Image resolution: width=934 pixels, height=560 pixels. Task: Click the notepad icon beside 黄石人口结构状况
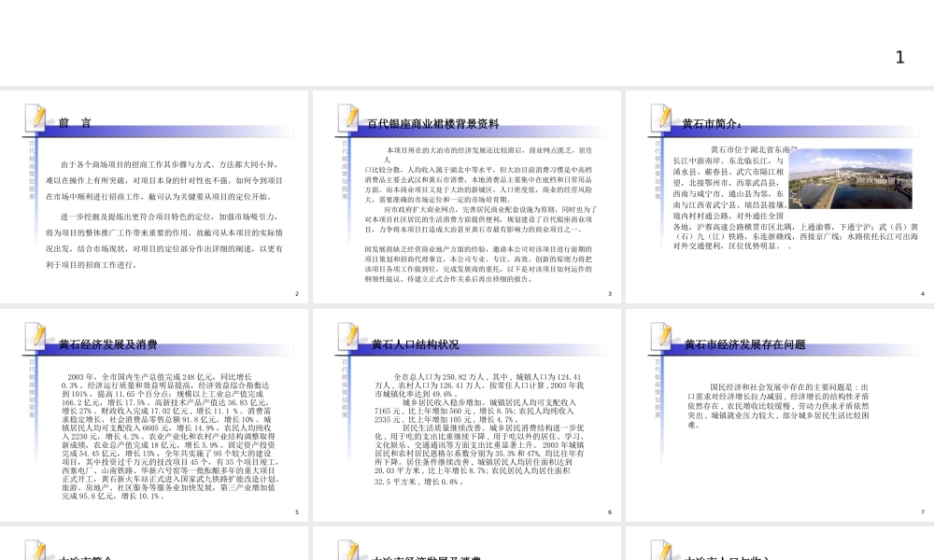[348, 336]
